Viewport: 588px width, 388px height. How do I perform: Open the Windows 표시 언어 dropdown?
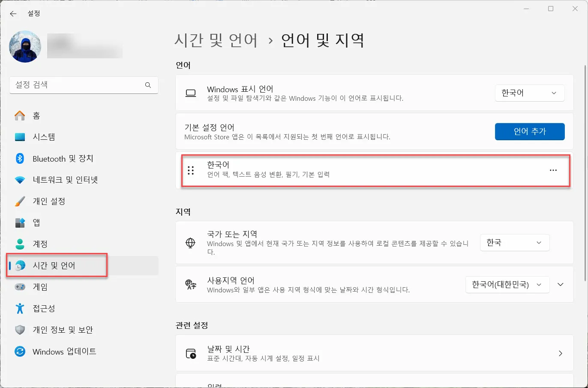(530, 93)
